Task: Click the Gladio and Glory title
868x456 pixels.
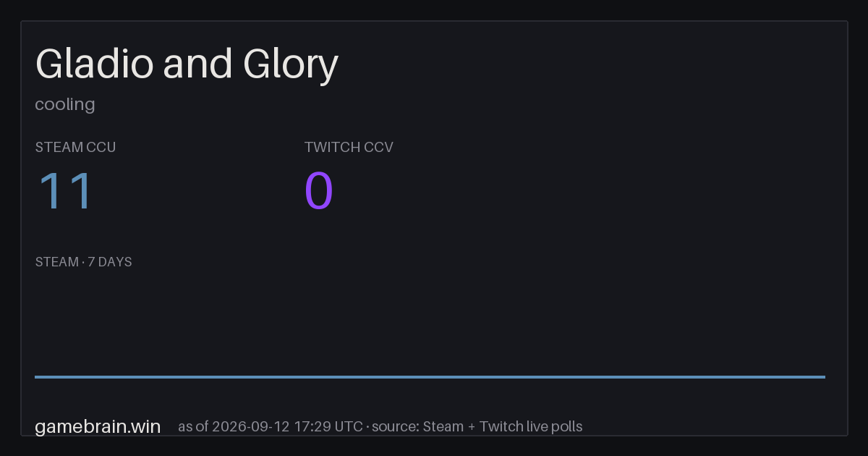Action: 187,65
